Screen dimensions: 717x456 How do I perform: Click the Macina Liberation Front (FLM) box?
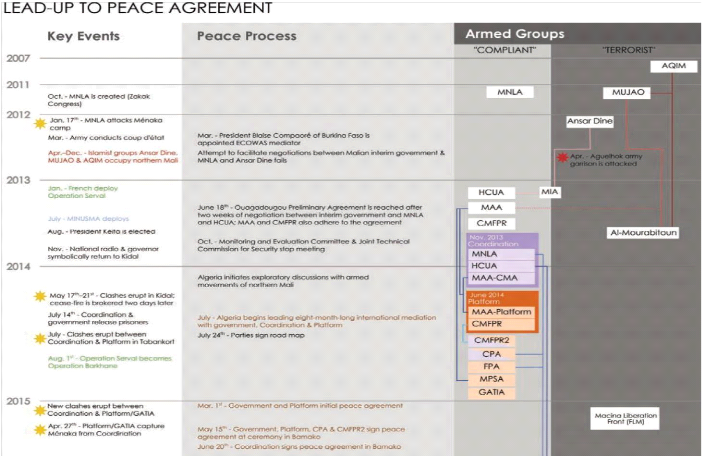pos(625,418)
